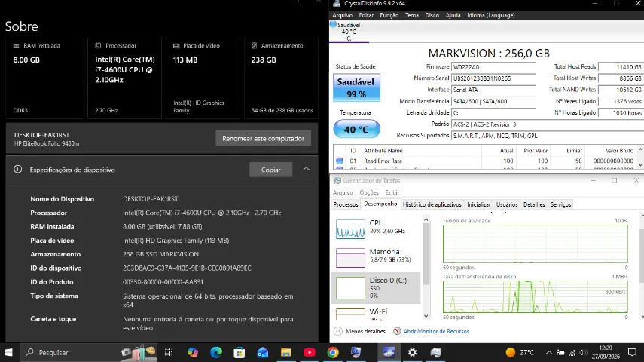Open the Windows Start menu
This screenshot has height=362, width=644.
click(8, 352)
